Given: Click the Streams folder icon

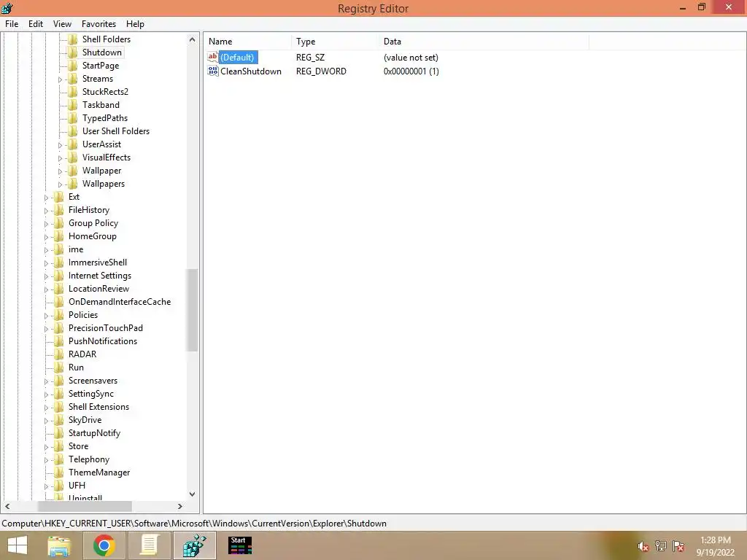Looking at the screenshot, I should (72, 79).
